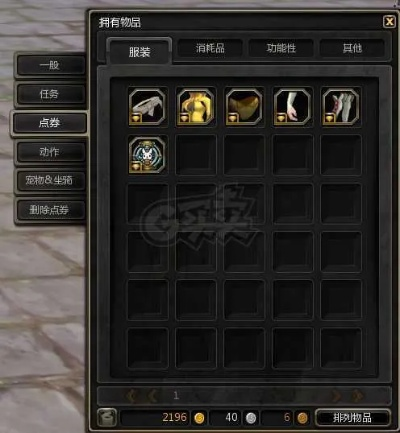Open the trash bin icon in bottom bar
This screenshot has width=400, height=433.
point(107,417)
